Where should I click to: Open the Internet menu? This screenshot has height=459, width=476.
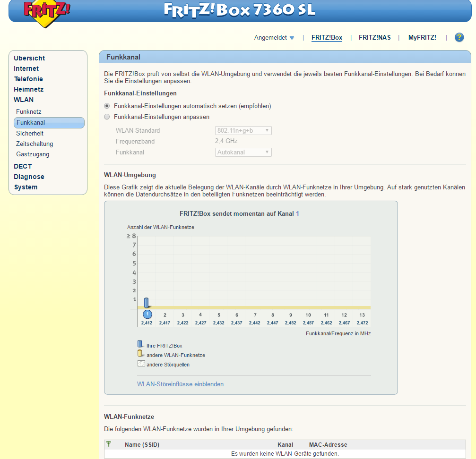coord(26,68)
